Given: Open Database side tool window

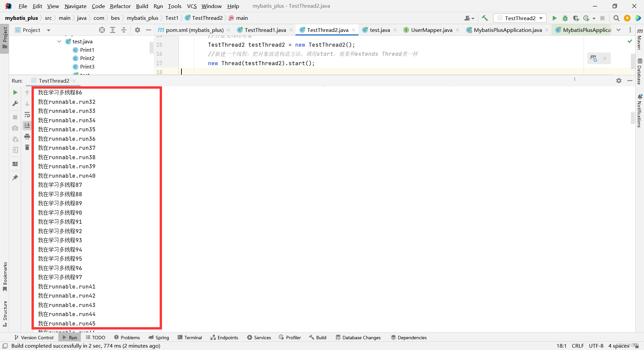Looking at the screenshot, I should pyautogui.click(x=640, y=71).
